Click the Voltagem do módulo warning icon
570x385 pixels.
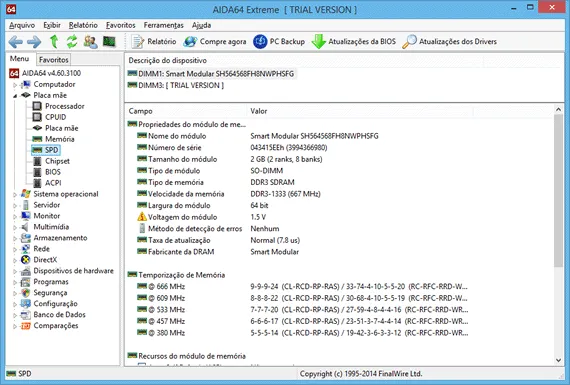(142, 217)
